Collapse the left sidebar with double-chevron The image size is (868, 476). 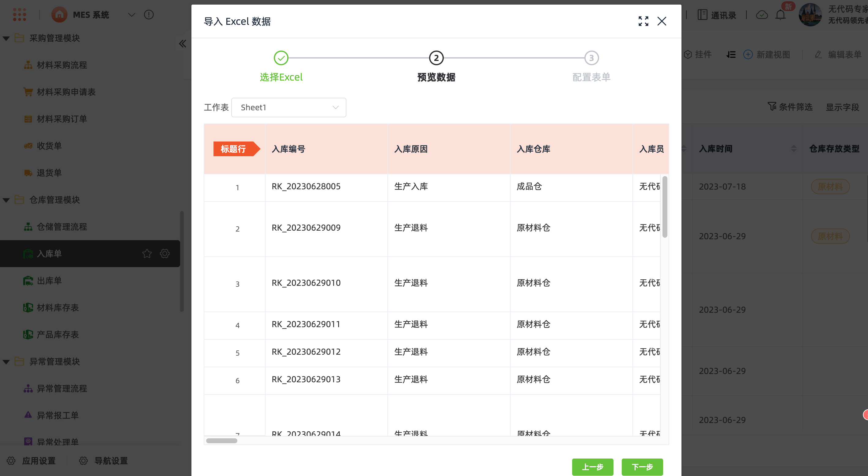click(182, 43)
